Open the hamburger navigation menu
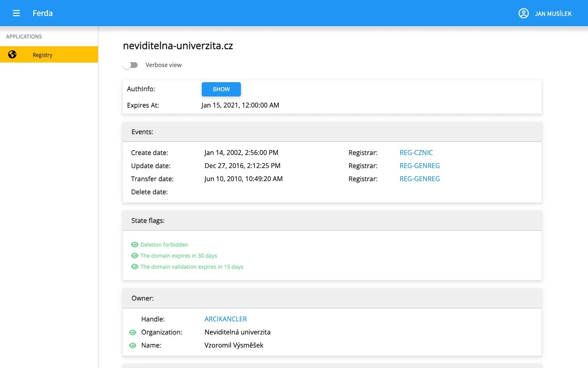Viewport: 588px width, 368px height. 16,13
